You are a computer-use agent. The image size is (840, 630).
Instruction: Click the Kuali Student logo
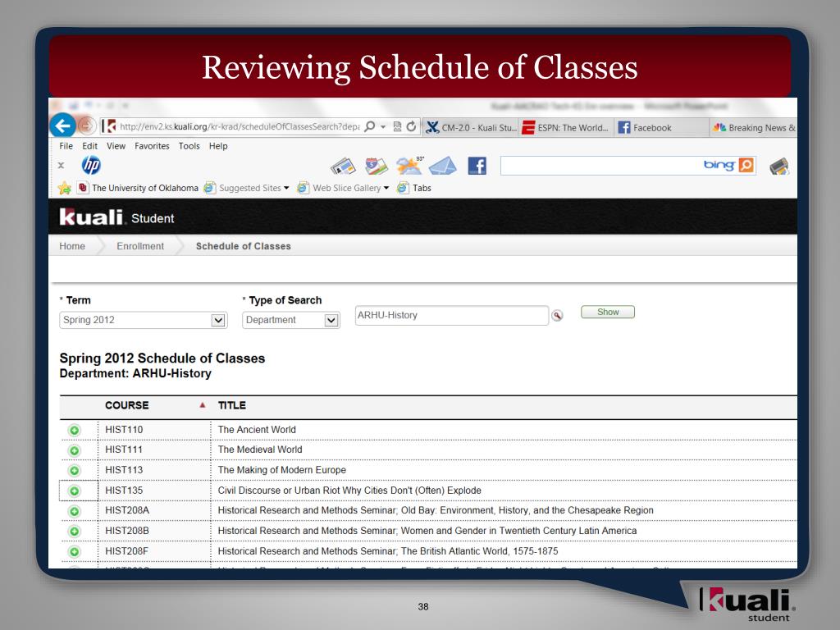(x=116, y=217)
